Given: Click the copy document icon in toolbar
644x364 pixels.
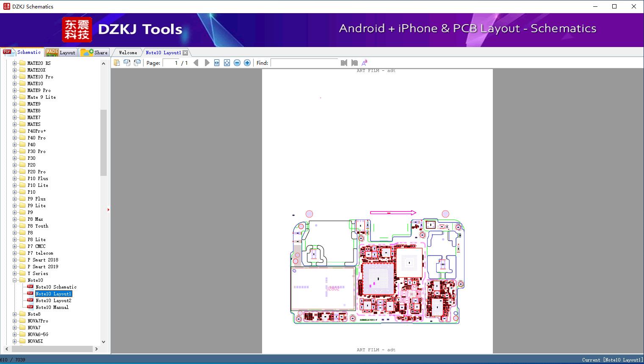Looking at the screenshot, I should 117,63.
